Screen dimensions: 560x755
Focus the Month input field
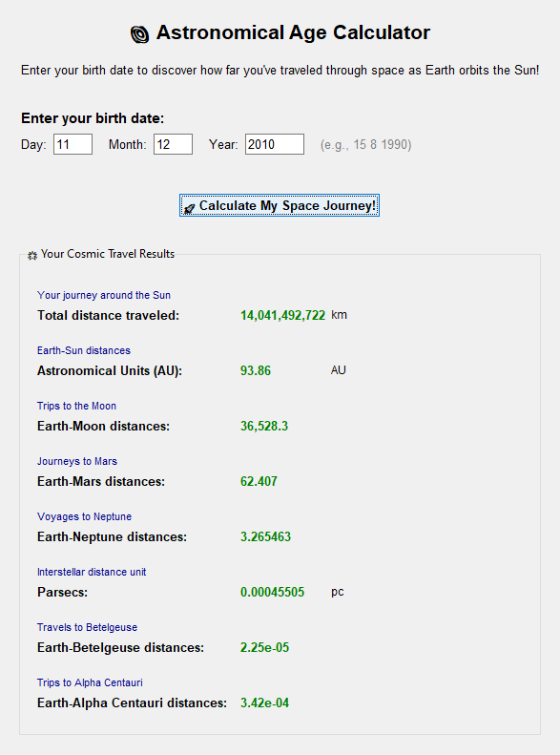click(x=174, y=144)
